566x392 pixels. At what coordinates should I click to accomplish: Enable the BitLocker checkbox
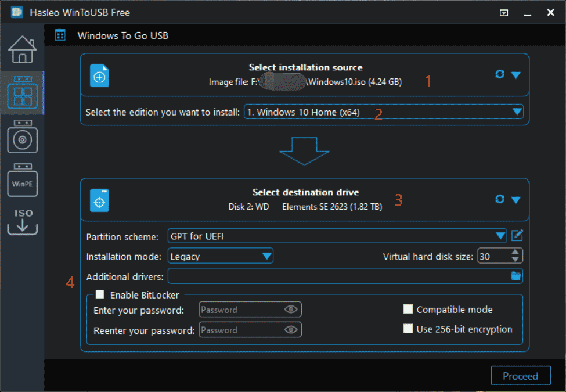coord(99,294)
